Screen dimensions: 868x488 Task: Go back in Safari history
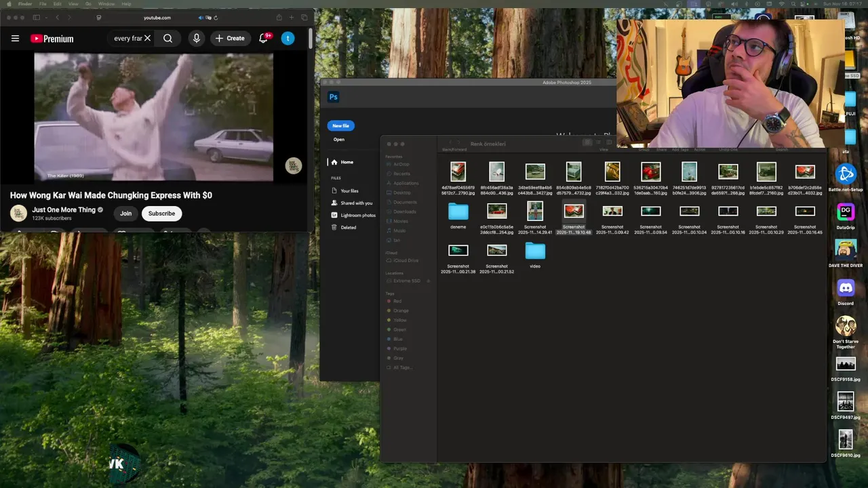(x=57, y=18)
